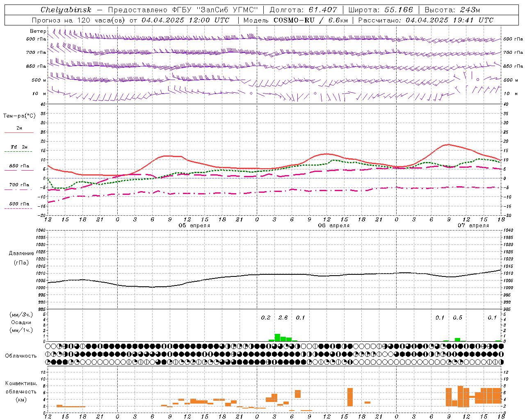The width and height of the screenshot is (525, 420).
Task: Click the Модель COSMO-RU / 6.6км label
Action: coord(295,20)
